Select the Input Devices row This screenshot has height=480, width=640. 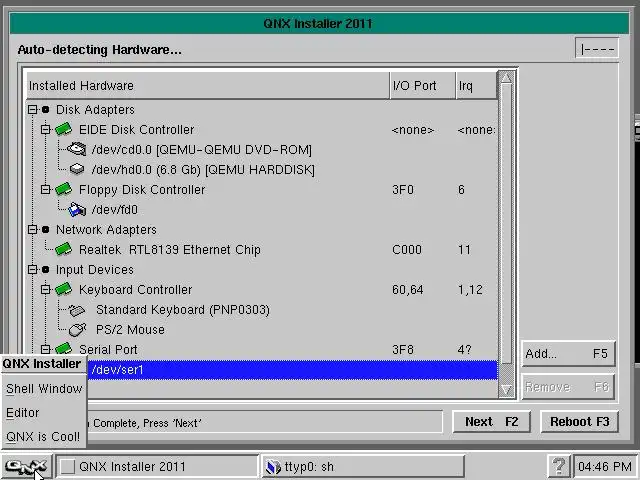click(x=262, y=269)
